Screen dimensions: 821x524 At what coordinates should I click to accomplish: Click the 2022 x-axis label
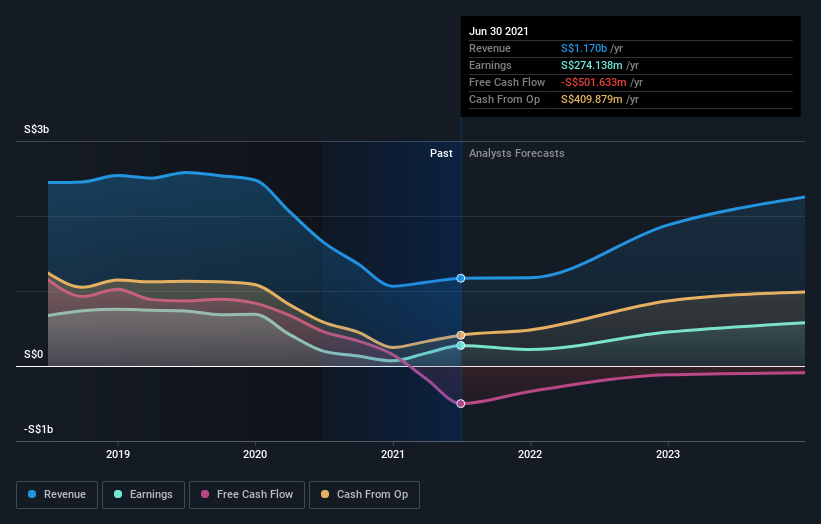tap(530, 454)
